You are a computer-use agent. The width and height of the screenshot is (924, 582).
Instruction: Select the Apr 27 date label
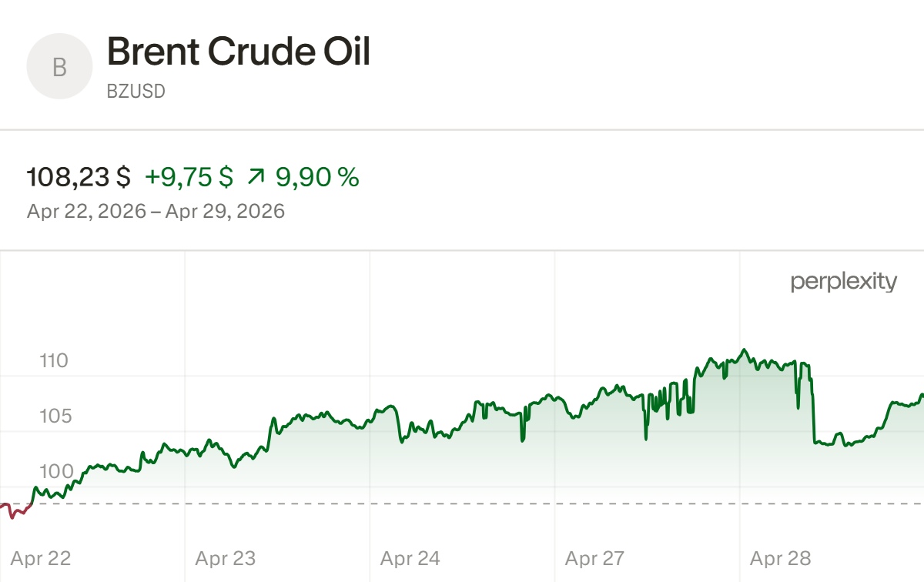point(595,558)
